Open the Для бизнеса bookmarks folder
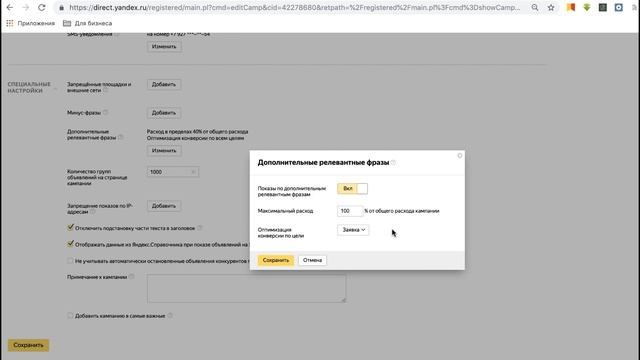The image size is (640, 360). (87, 23)
